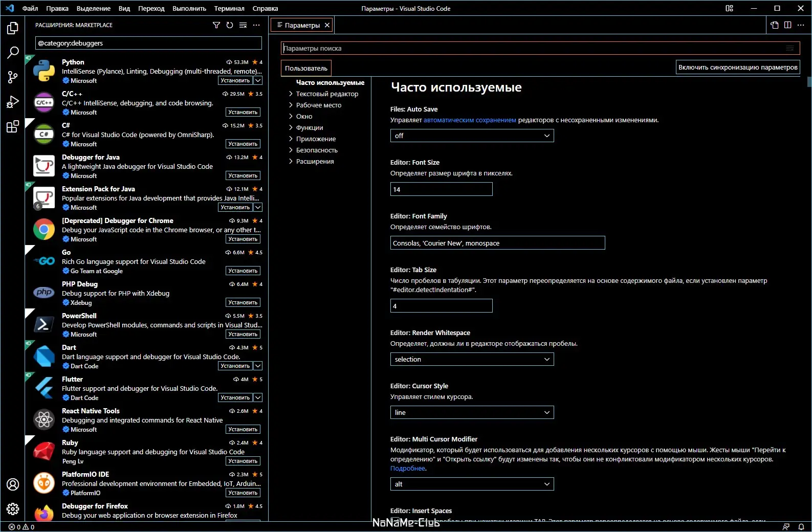Open the Multi Cursor Modifier dropdown
Image resolution: width=812 pixels, height=532 pixels.
[x=472, y=484]
